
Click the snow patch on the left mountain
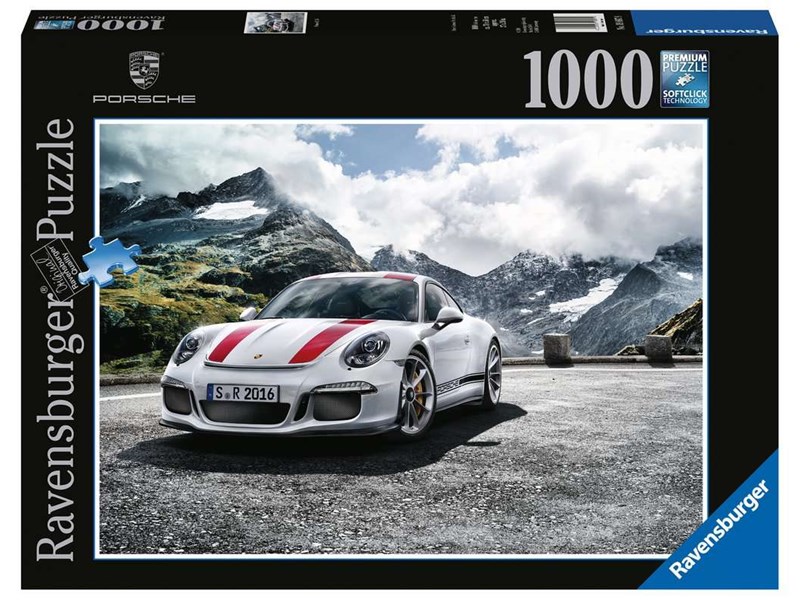tap(230, 210)
